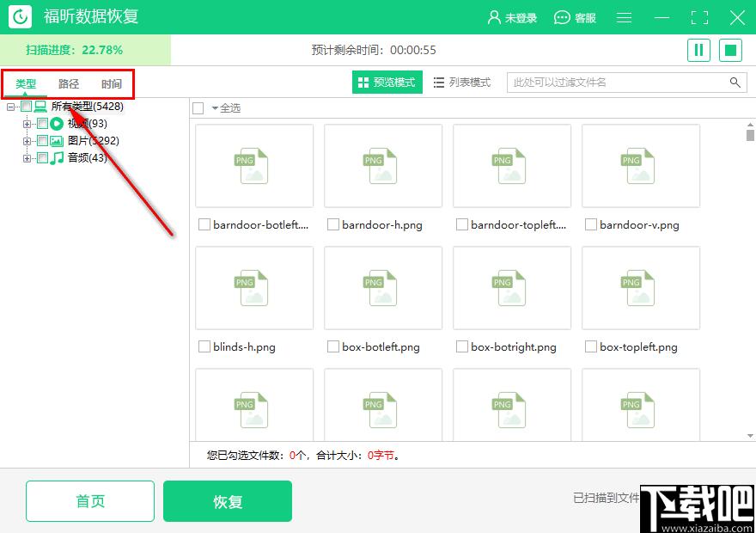Tick checkbox for box-botright.png
This screenshot has width=756, height=533.
[462, 346]
